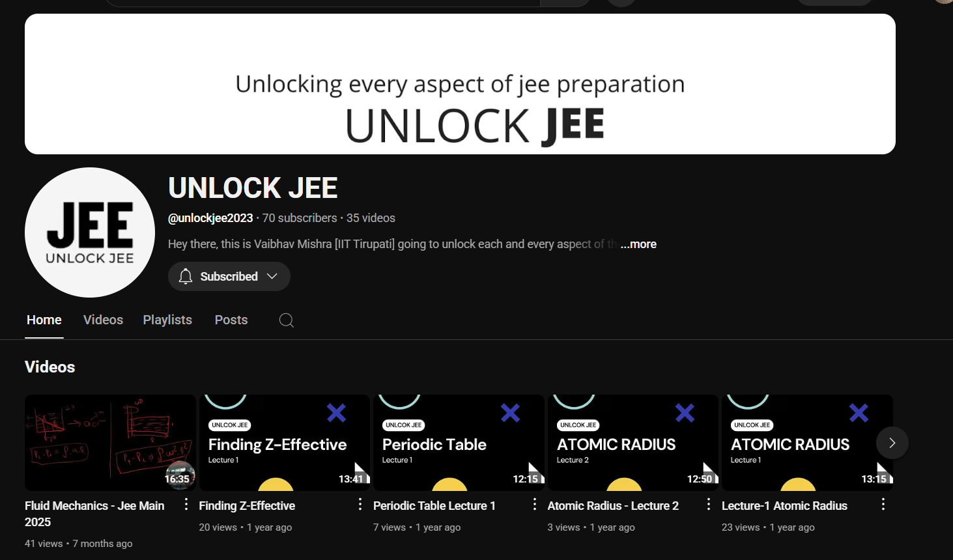Open the Atomic Radius - Lecture 2 title
The width and height of the screenshot is (953, 560).
point(613,506)
